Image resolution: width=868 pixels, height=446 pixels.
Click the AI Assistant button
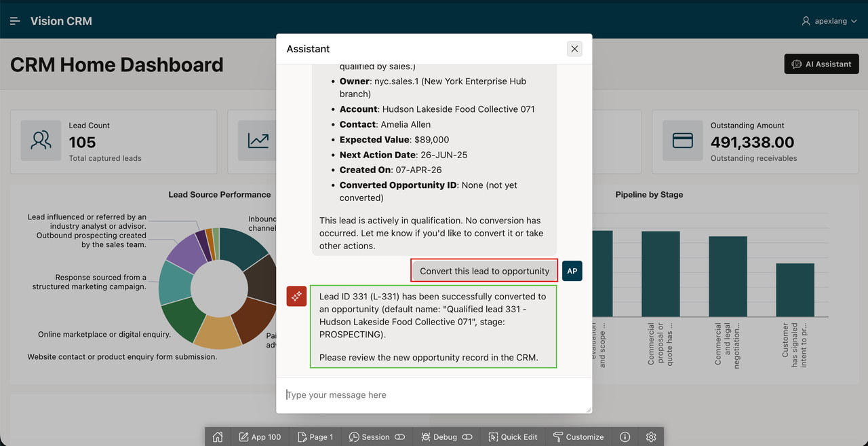tap(821, 64)
